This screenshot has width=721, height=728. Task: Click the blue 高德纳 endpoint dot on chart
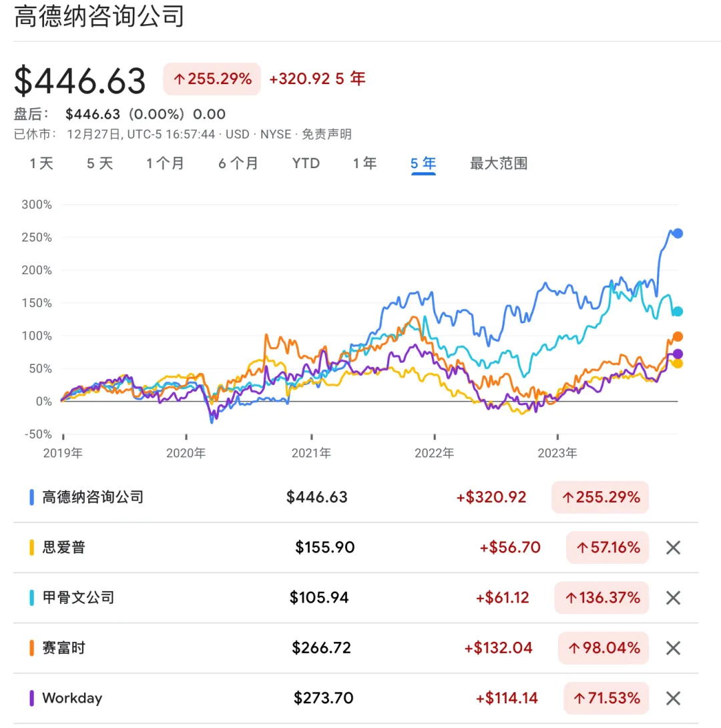678,234
